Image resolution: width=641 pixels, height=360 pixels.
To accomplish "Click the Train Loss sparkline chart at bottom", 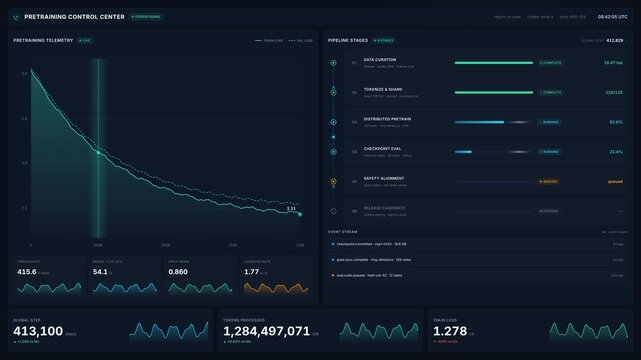I will pos(589,331).
